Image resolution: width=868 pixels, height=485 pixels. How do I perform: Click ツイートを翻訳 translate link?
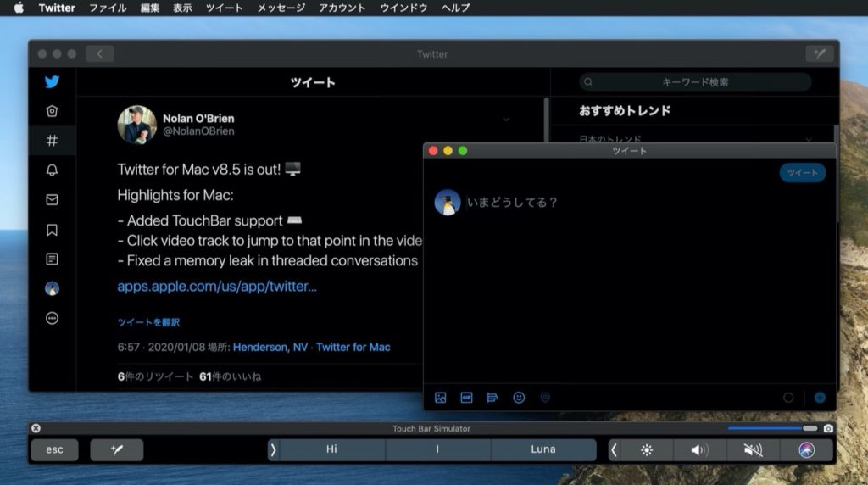pos(148,322)
